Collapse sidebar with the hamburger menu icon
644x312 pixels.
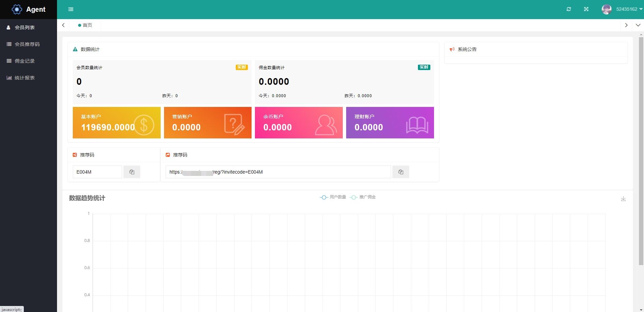pyautogui.click(x=71, y=9)
